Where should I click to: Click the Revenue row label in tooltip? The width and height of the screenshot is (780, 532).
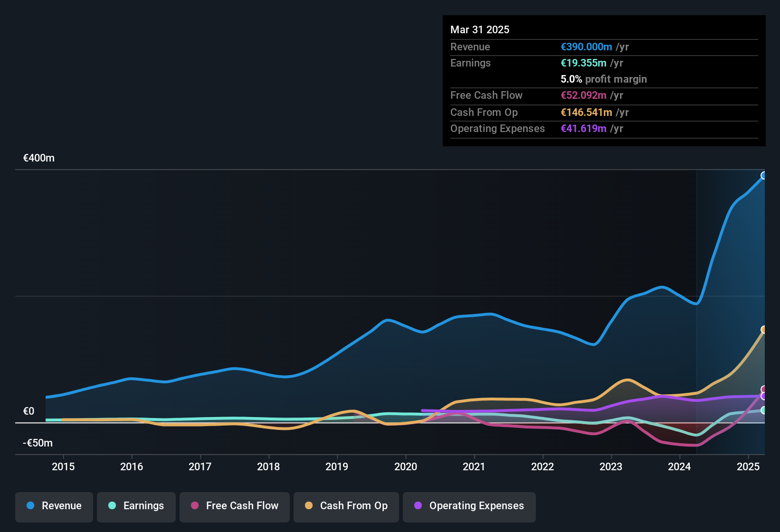click(x=470, y=47)
